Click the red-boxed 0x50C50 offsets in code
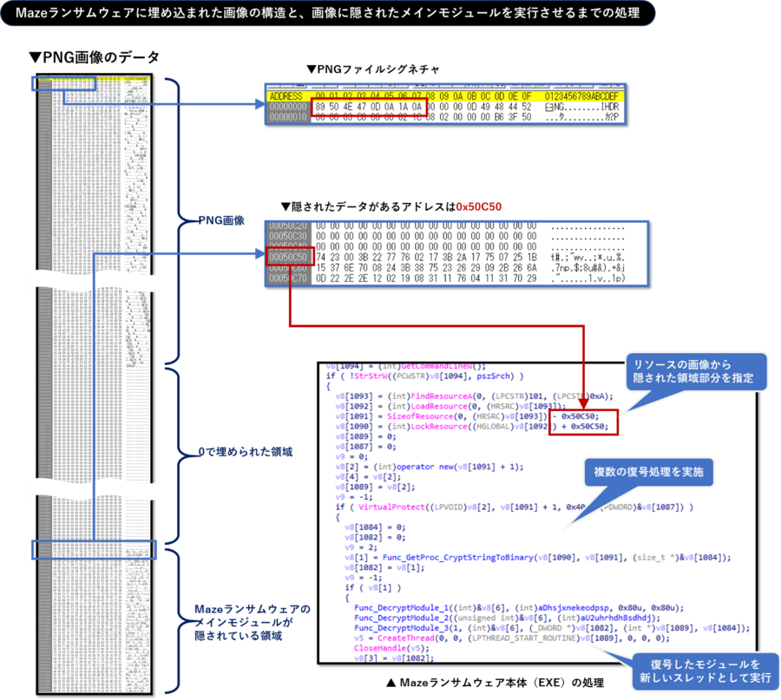Screen dimensions: 781x700 [x=584, y=422]
